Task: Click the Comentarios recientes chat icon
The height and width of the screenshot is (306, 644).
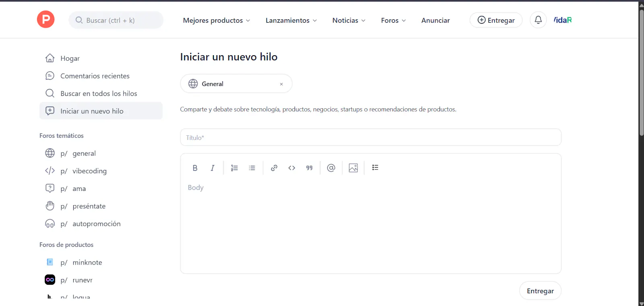Action: click(x=50, y=76)
